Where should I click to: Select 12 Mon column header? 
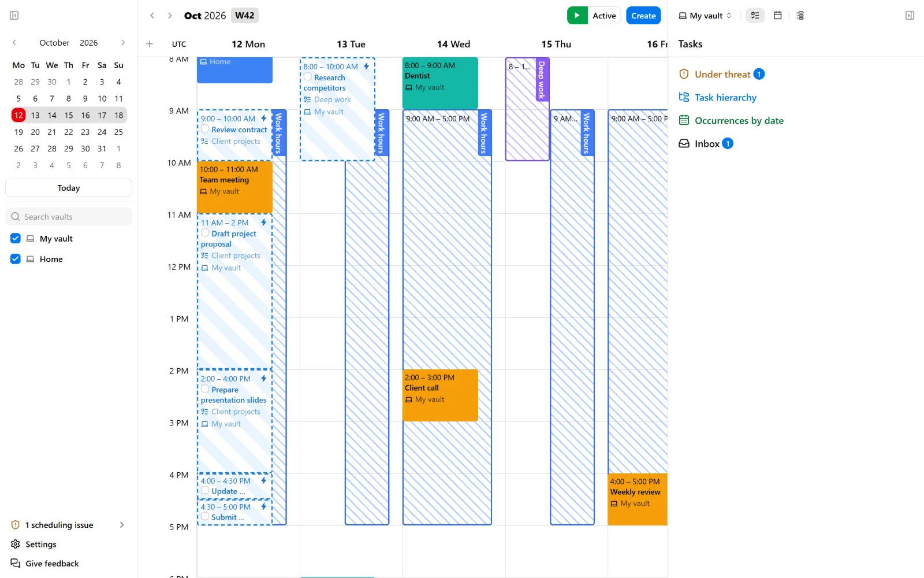coord(248,44)
